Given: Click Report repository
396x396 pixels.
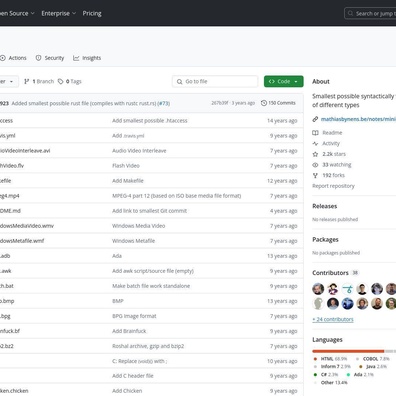Looking at the screenshot, I should (333, 186).
